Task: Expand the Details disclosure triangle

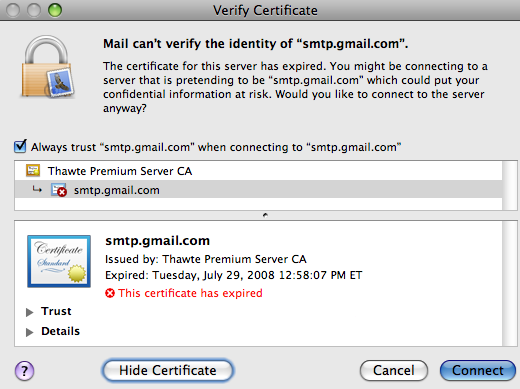Action: coord(30,332)
